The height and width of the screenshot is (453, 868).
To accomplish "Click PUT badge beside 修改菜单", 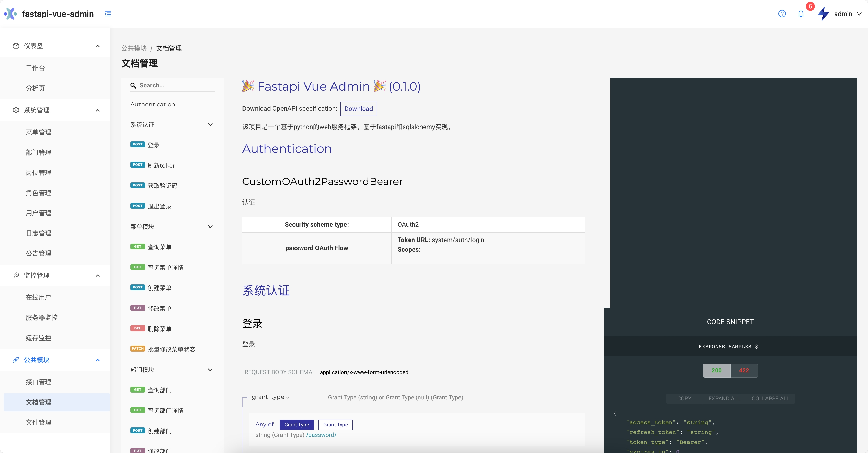I will coord(137,308).
